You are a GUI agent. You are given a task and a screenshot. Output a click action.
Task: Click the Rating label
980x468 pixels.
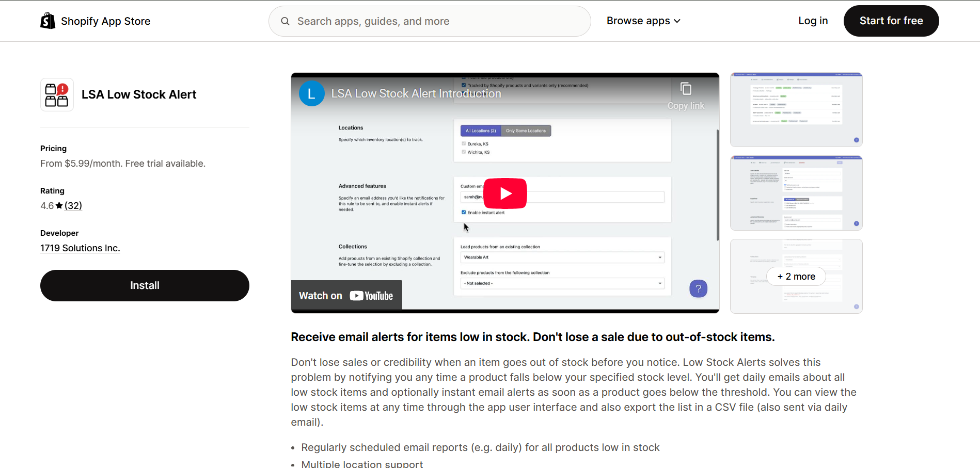tap(52, 191)
